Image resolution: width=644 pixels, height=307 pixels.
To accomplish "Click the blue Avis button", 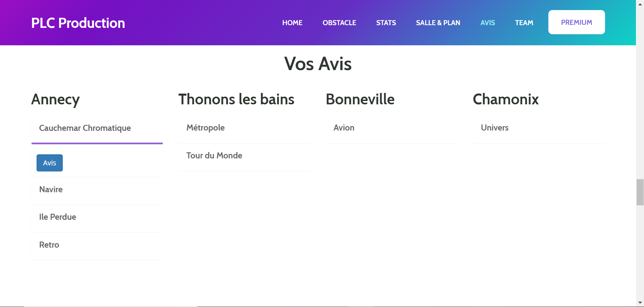I will pyautogui.click(x=50, y=163).
